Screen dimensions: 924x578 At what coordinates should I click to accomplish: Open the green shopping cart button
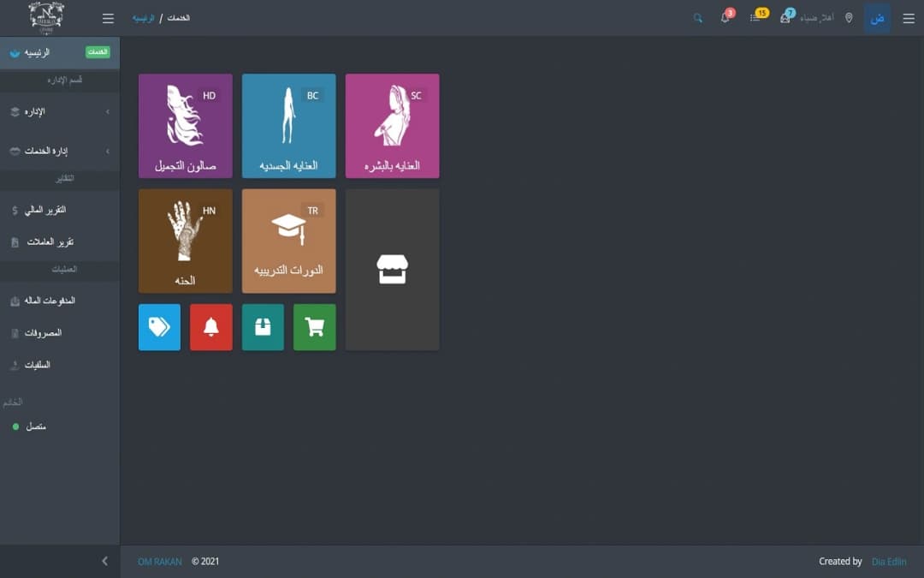(x=314, y=327)
